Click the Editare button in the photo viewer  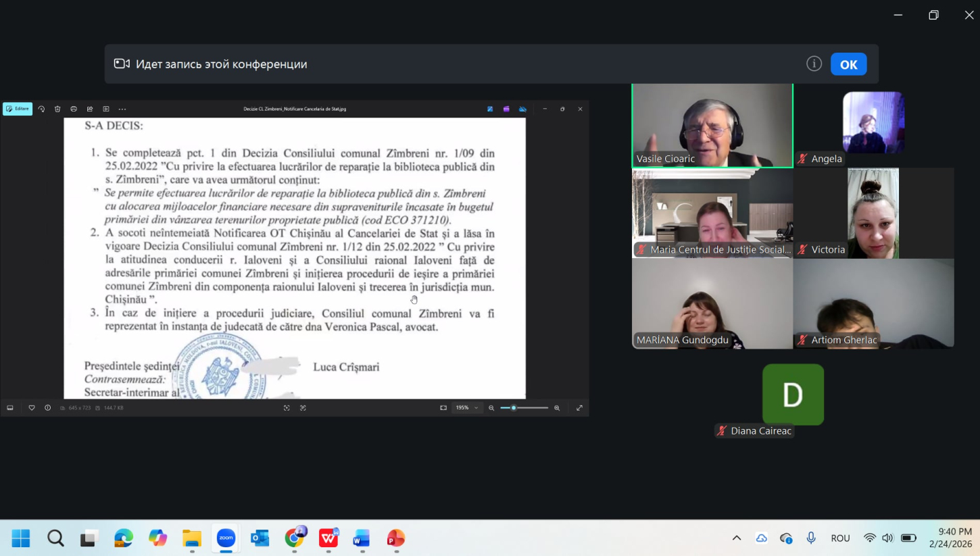pyautogui.click(x=18, y=109)
